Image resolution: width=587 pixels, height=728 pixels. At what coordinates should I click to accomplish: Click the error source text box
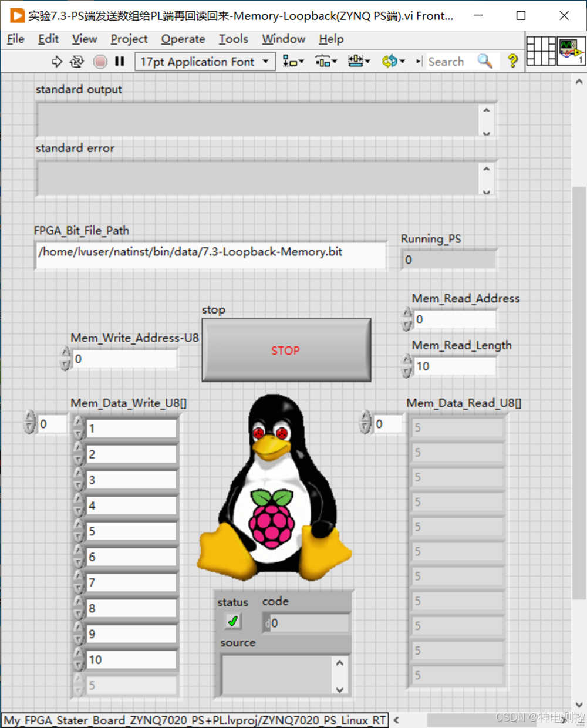pyautogui.click(x=277, y=675)
